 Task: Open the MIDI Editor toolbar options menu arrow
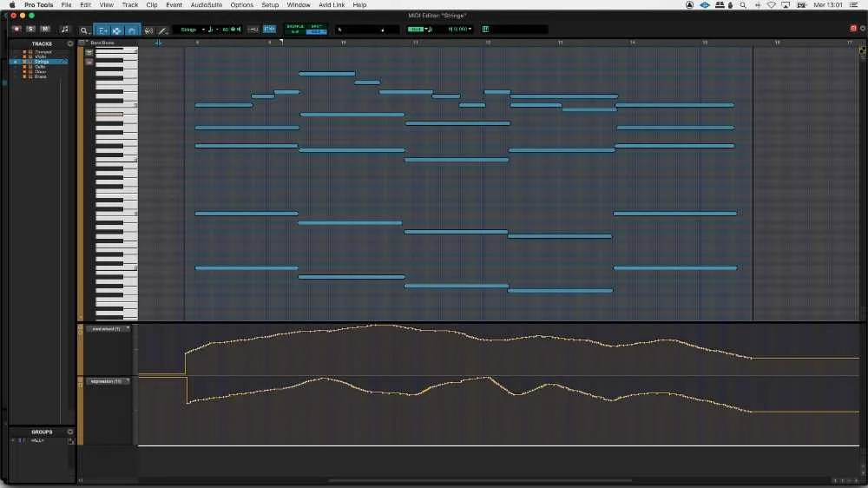[x=863, y=29]
